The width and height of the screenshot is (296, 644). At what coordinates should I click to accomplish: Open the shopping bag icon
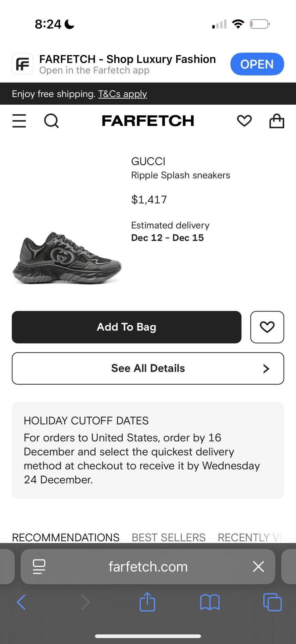[277, 121]
